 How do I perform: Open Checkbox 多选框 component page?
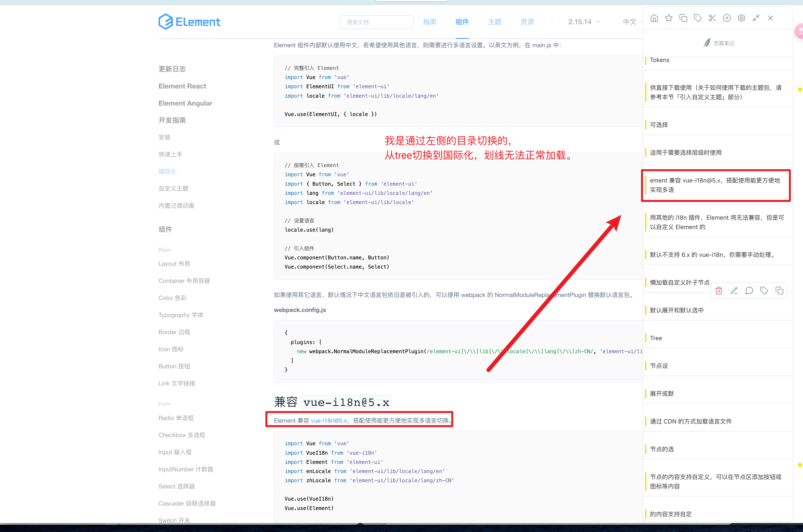(x=182, y=435)
